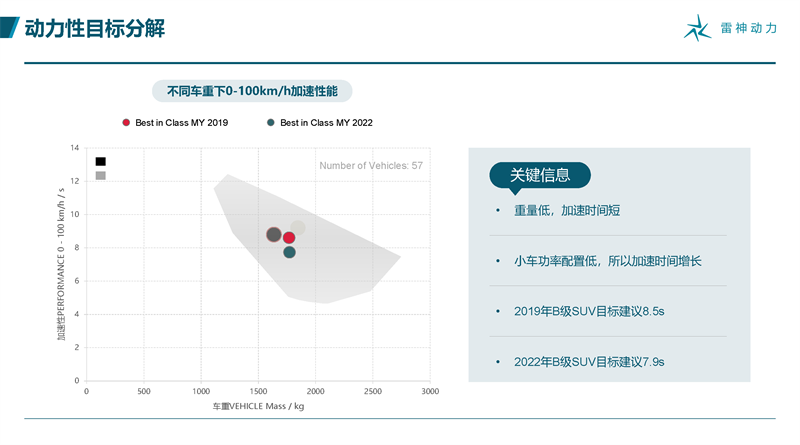Click the dark gray data point in chart

pyautogui.click(x=273, y=235)
